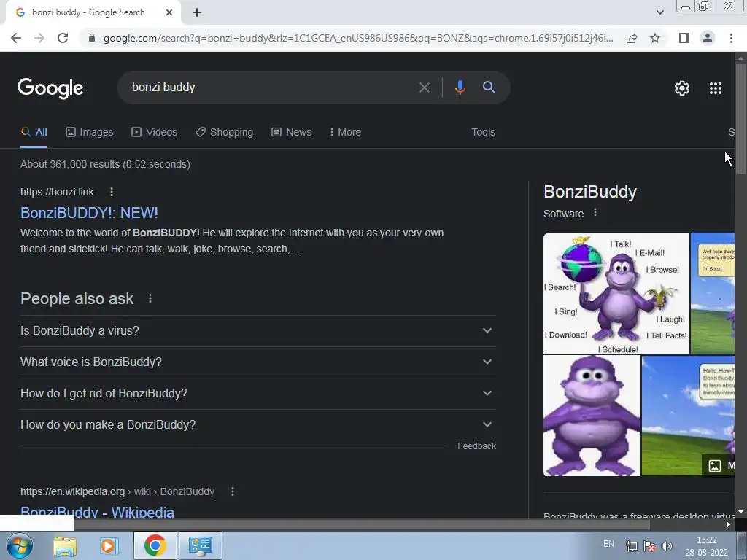Viewport: 747px width, 560px height.
Task: Click the more images icon button
Action: tap(719, 465)
